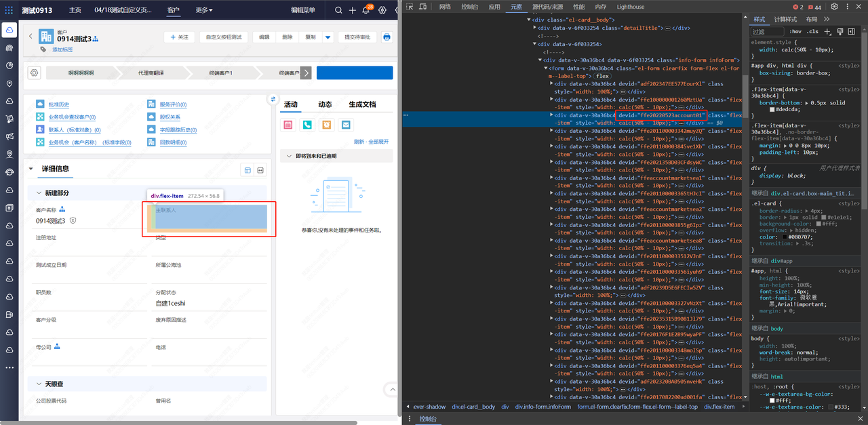Open DevTools settings gear icon

pos(834,7)
